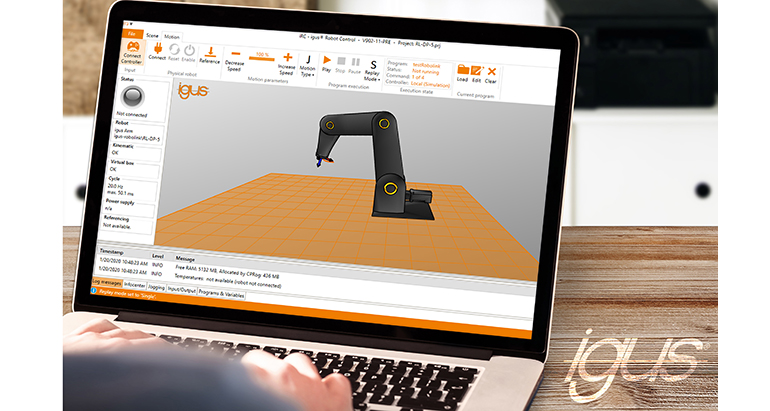Click the robot gripper tool tip
Viewport: 770px width, 411px height.
(x=324, y=162)
